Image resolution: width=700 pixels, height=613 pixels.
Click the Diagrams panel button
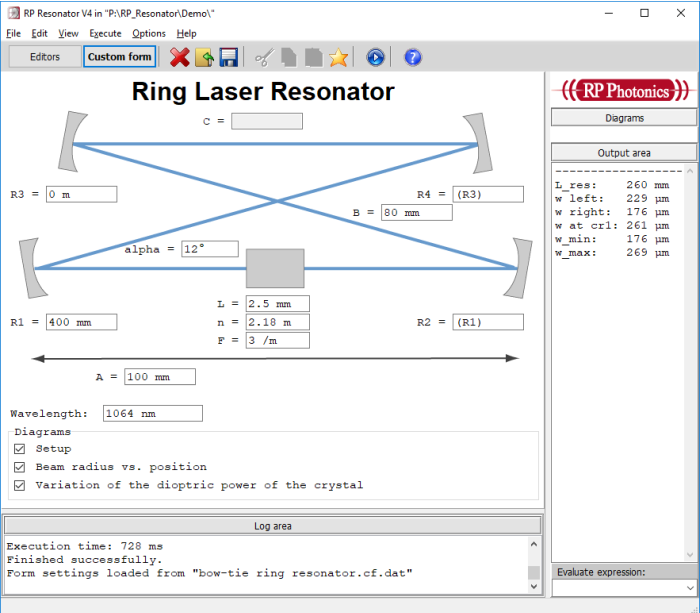point(624,118)
